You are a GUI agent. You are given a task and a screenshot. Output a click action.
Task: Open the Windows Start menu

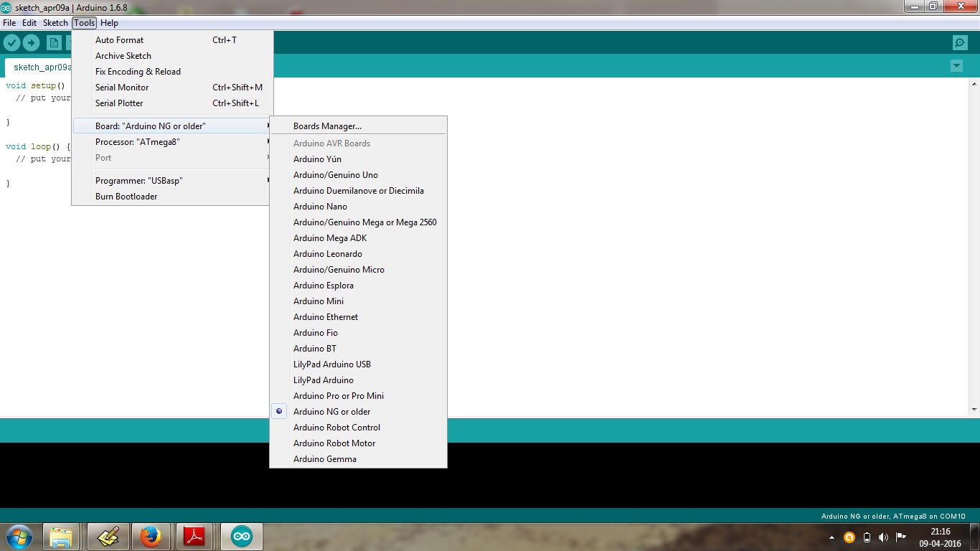coord(18,536)
